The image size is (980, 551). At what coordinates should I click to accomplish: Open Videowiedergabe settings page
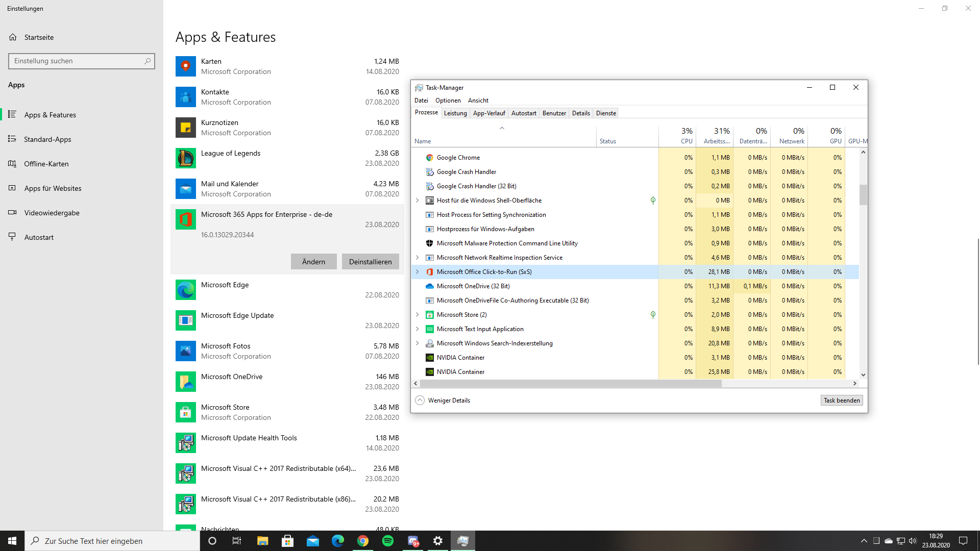[x=82, y=213]
